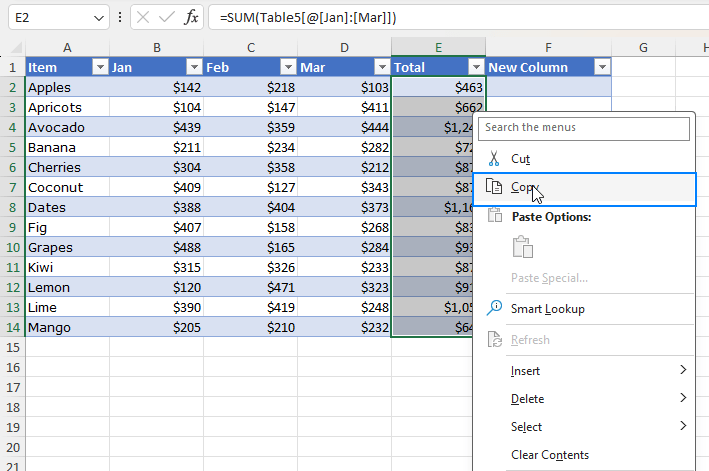Open the Total column filter dropdown
The image size is (709, 471).
pyautogui.click(x=476, y=67)
